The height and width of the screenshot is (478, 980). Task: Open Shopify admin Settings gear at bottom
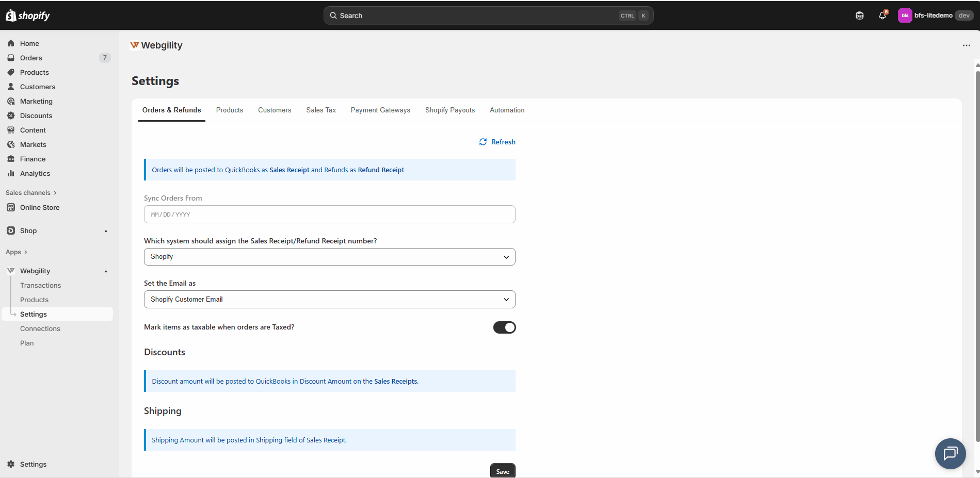coord(33,464)
